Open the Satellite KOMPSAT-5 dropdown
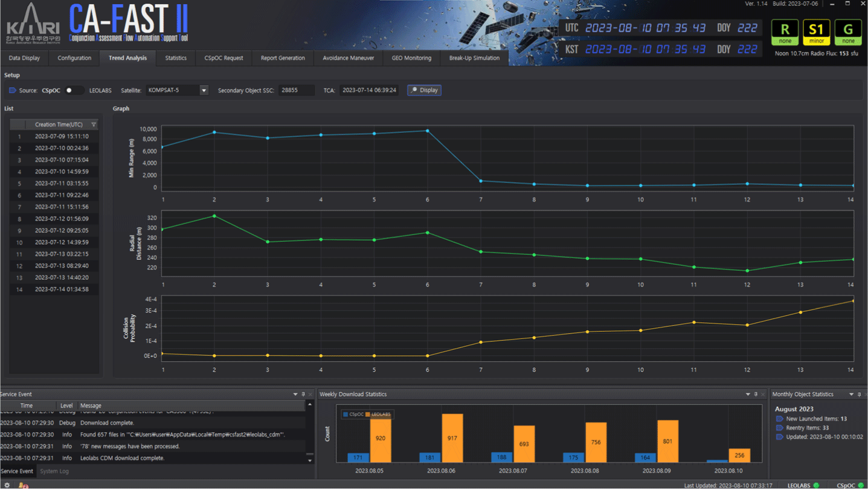The image size is (868, 489). coord(204,90)
